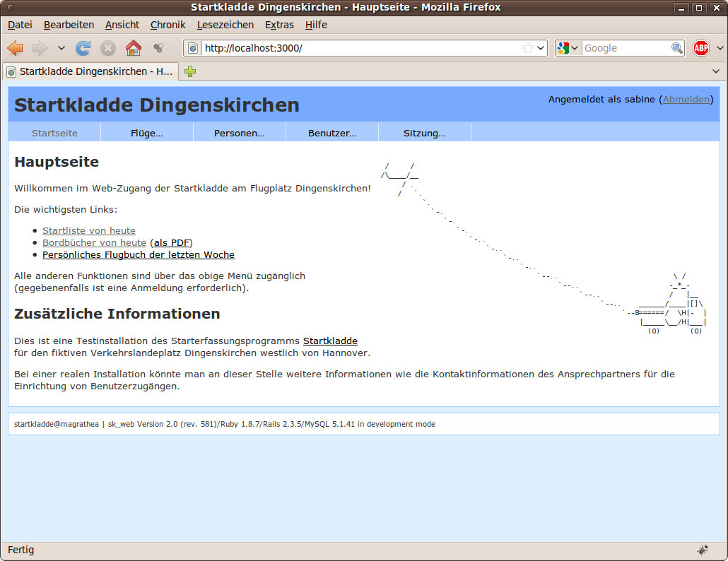Bookmark this page with the star icon
This screenshot has height=561, width=728.
[527, 48]
